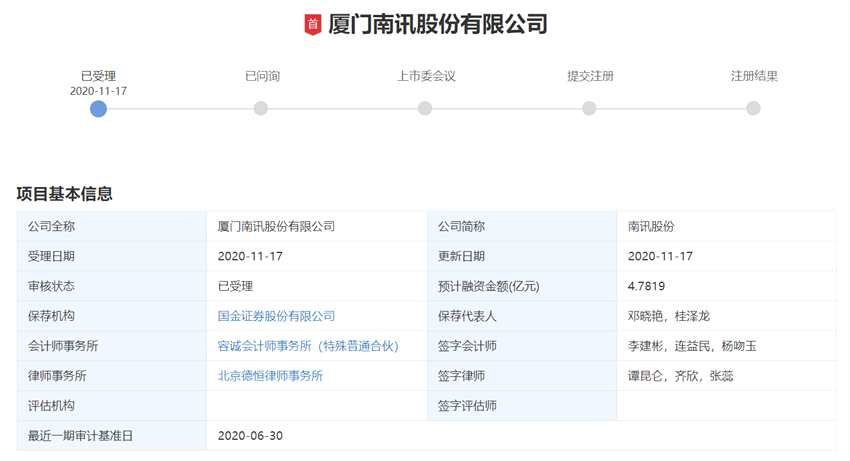Click the 会计师事务所 label cell
The width and height of the screenshot is (850, 461).
(x=112, y=346)
